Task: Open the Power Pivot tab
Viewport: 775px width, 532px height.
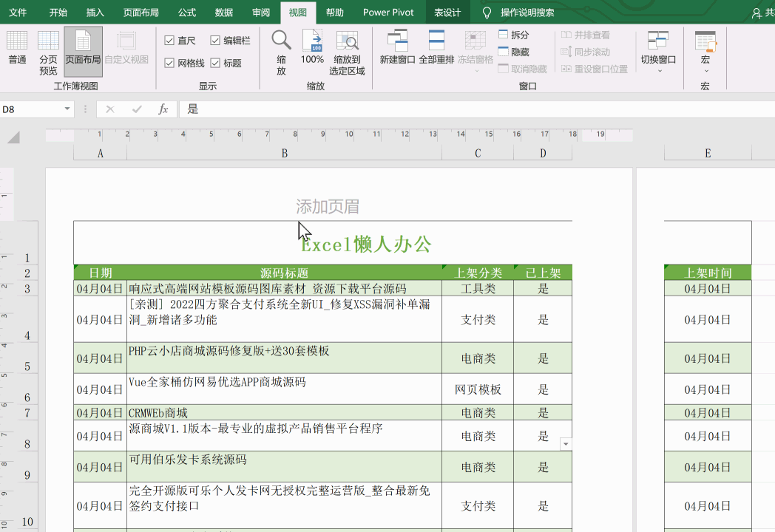Action: click(388, 13)
